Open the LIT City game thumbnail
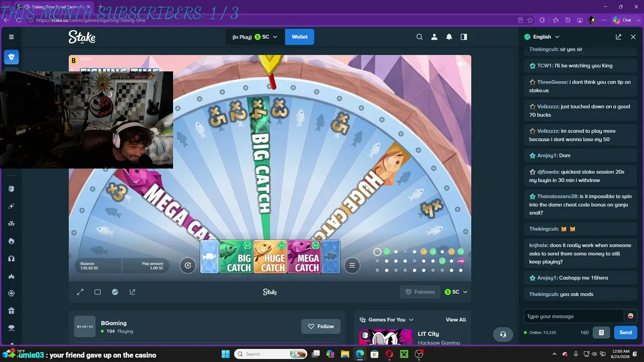644x362 pixels. tap(386, 337)
